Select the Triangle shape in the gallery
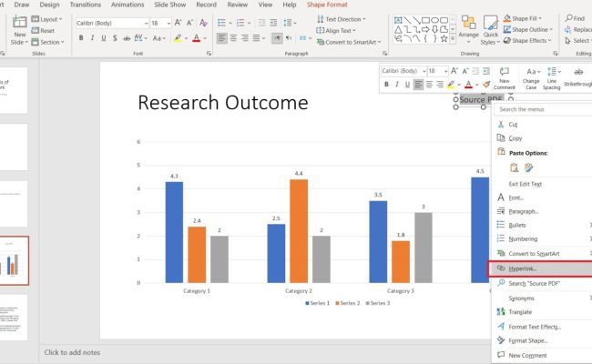Viewport: 592px width, 364px height. [398, 29]
